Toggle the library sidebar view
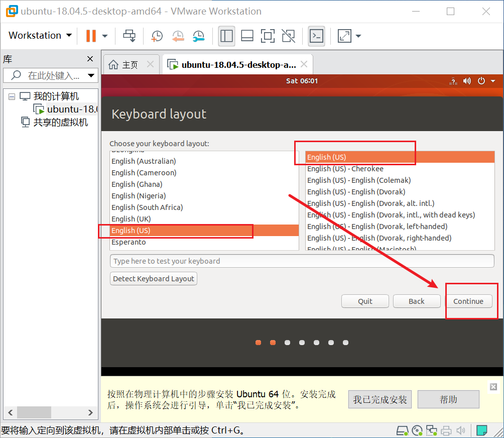The width and height of the screenshot is (504, 438). 226,36
